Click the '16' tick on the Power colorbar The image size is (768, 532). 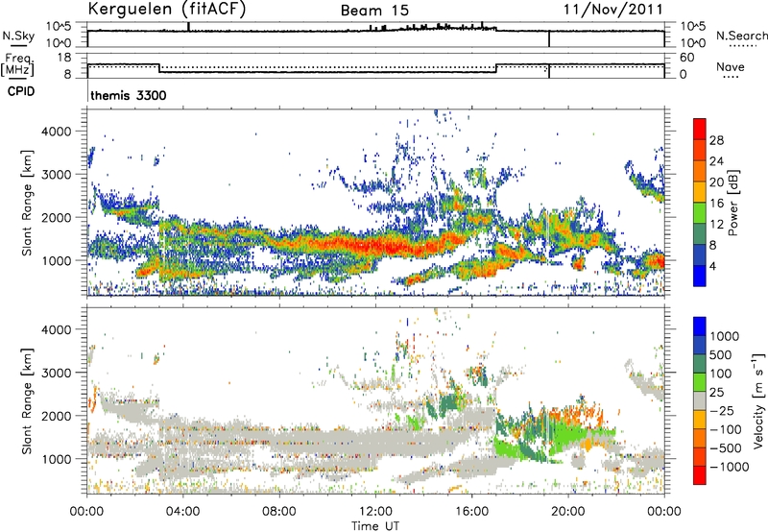click(716, 204)
